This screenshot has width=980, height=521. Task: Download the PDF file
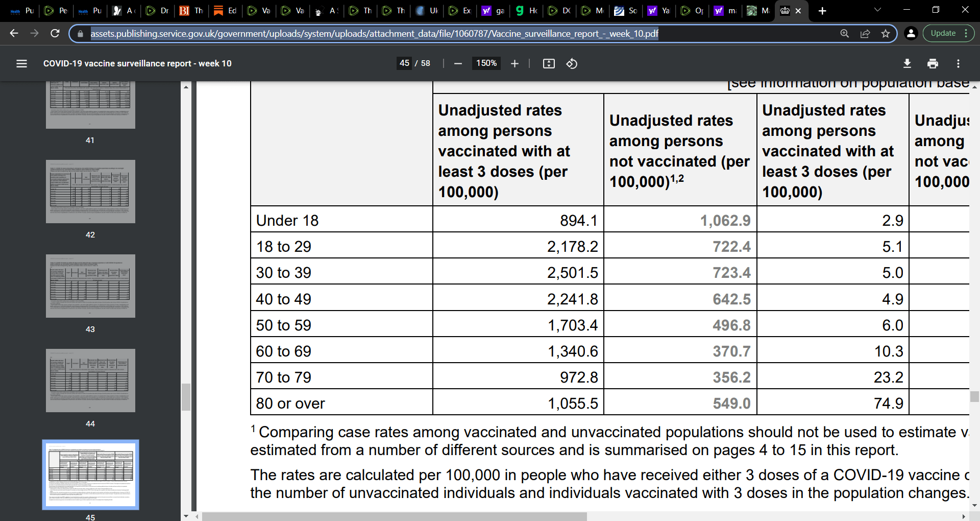click(907, 63)
